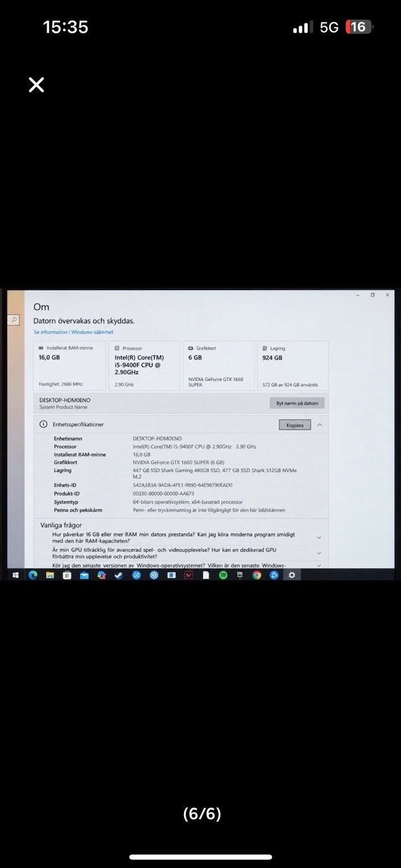
Task: Select the Installerat RAM-minne card
Action: click(x=69, y=366)
